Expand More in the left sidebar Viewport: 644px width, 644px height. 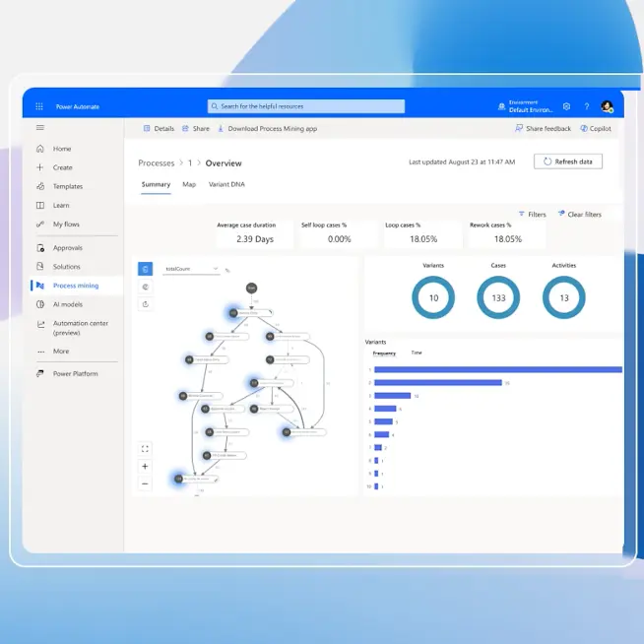[61, 351]
